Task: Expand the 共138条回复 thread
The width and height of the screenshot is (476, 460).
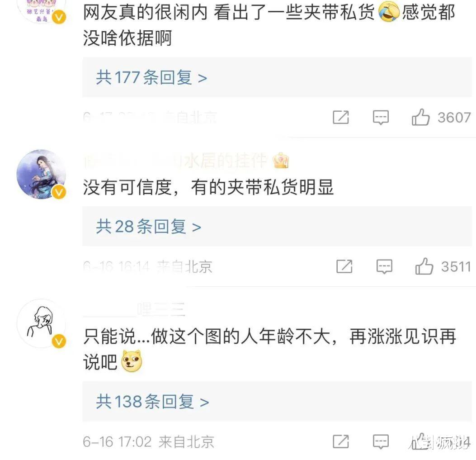Action: coord(152,401)
